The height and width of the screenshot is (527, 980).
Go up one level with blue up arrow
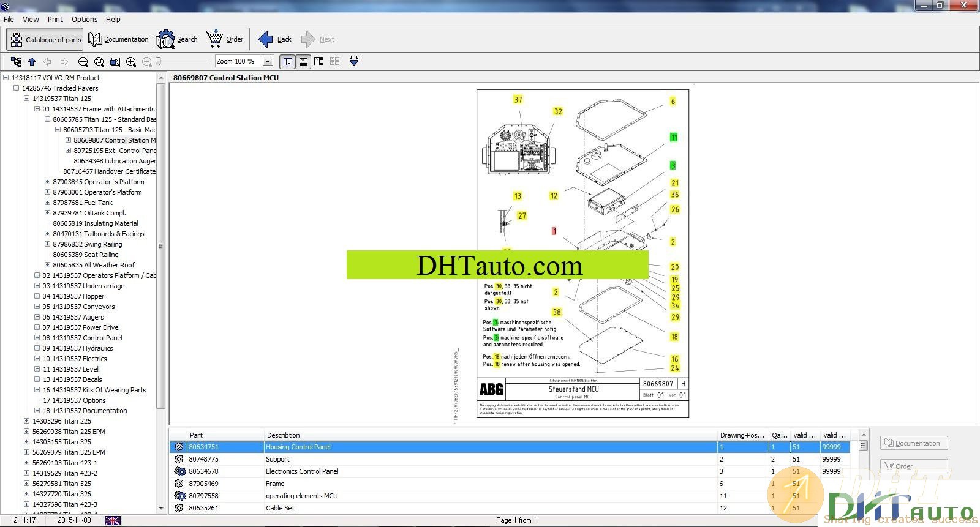point(32,61)
